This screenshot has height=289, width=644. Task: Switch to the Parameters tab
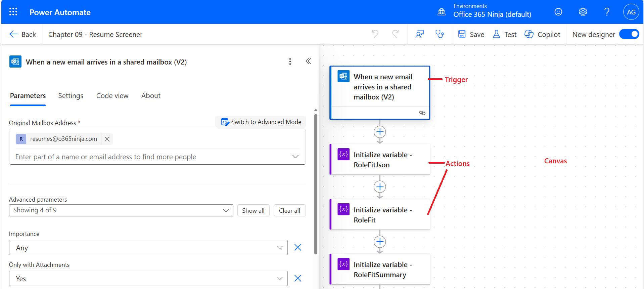pos(28,96)
